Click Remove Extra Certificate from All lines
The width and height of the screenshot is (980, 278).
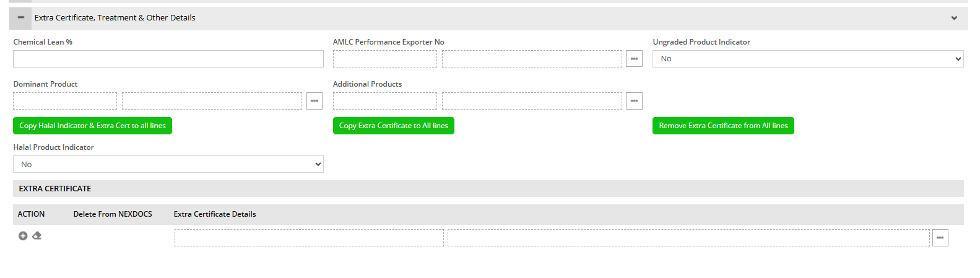723,126
